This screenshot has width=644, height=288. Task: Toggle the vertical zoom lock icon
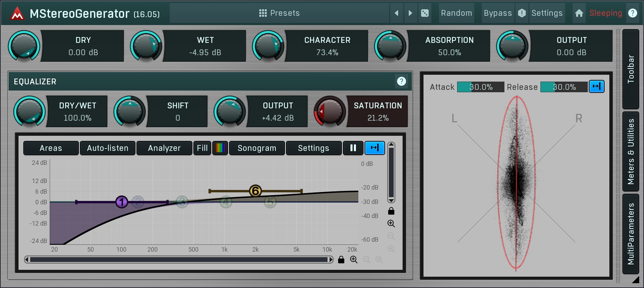coord(391,211)
